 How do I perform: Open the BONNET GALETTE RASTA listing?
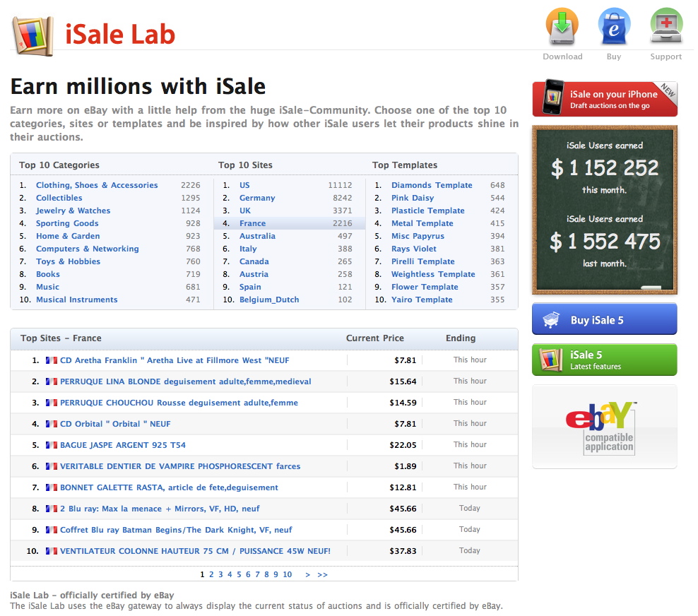[169, 487]
